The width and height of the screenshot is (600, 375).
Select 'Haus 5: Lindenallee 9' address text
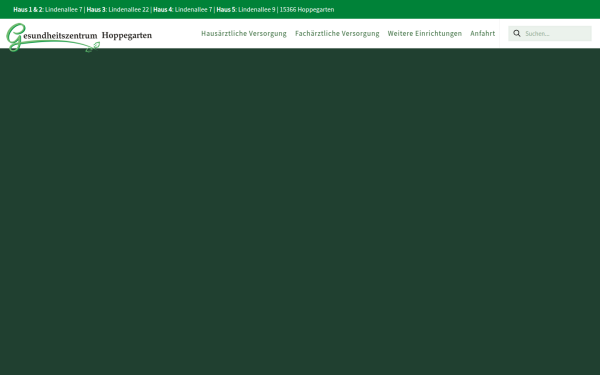point(246,10)
